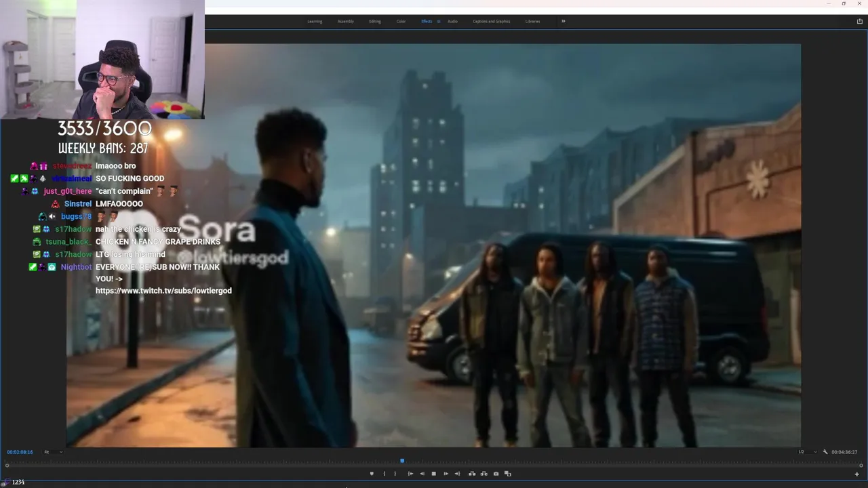Step back one frame
868x488 pixels.
[x=422, y=474]
